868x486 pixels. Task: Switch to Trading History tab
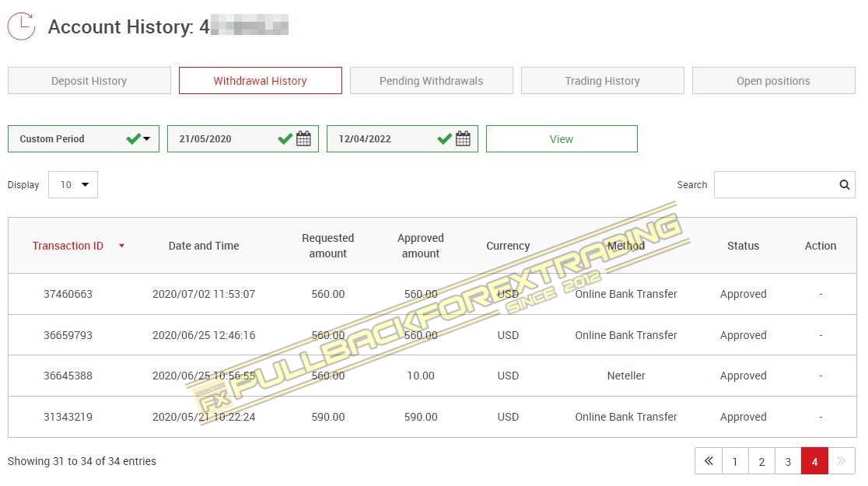coord(602,81)
